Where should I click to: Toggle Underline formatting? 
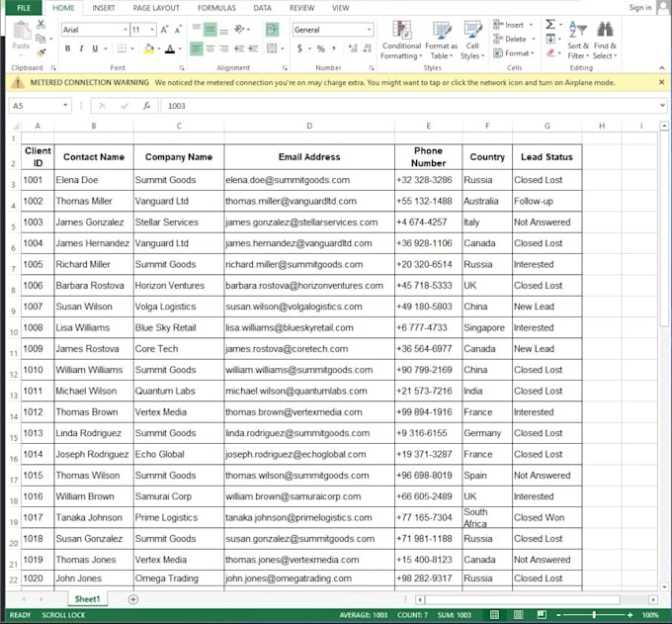95,48
